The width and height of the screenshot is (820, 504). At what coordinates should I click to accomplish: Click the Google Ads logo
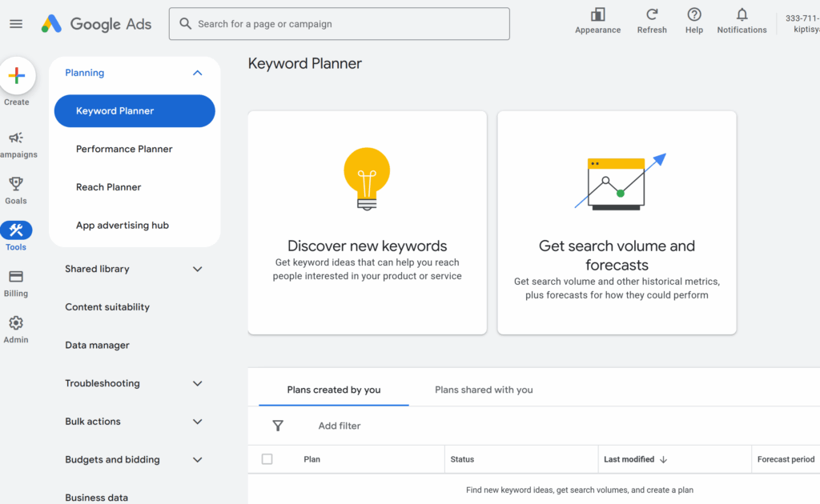[96, 24]
